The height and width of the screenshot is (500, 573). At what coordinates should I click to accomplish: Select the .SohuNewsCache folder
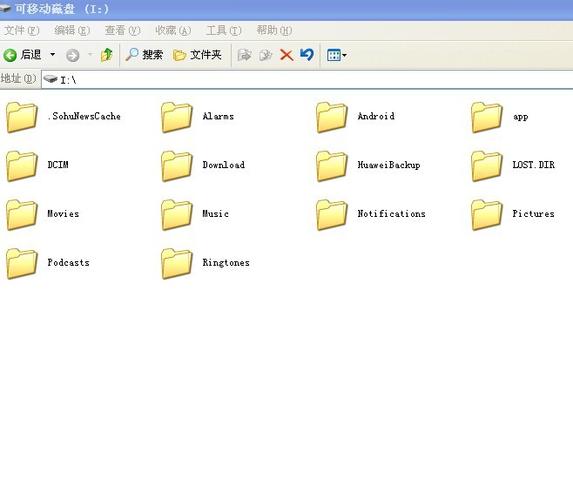coord(63,117)
